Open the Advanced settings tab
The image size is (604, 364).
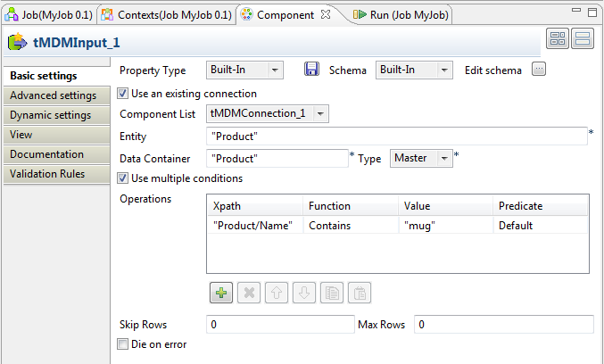[53, 95]
